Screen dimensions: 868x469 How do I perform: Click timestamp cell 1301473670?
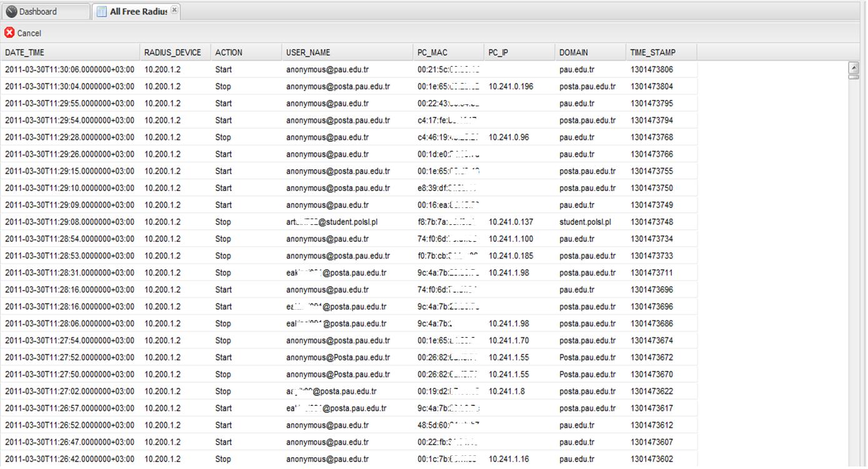652,374
